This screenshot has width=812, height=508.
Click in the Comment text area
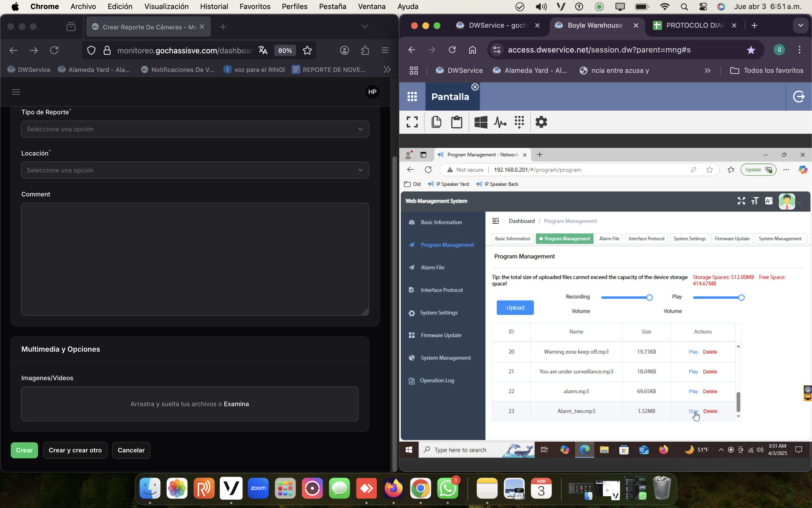[x=195, y=259]
